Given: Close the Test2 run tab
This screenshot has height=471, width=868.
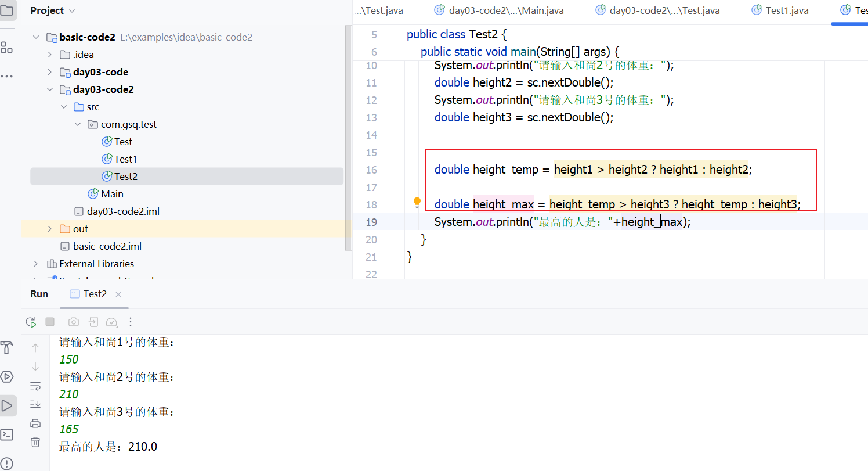Looking at the screenshot, I should click(x=118, y=294).
